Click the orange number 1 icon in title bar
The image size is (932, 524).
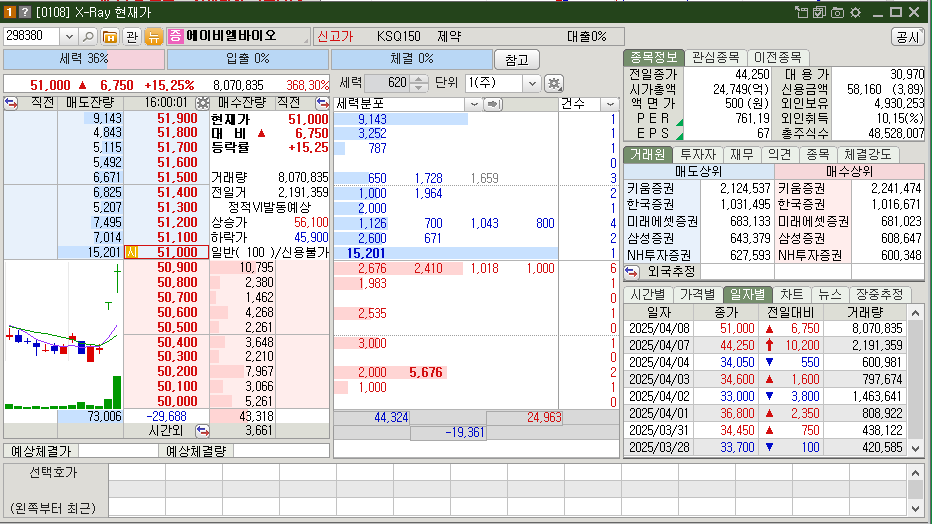coord(10,12)
